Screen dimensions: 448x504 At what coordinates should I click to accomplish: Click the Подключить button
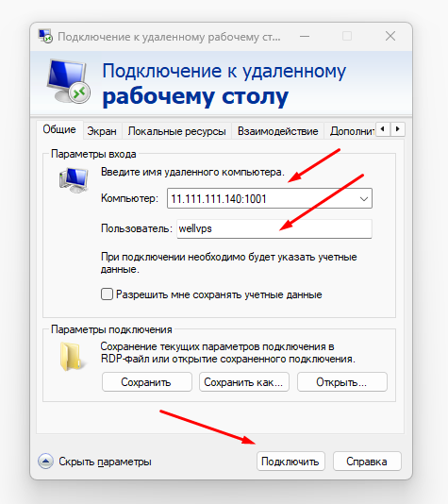coord(290,462)
